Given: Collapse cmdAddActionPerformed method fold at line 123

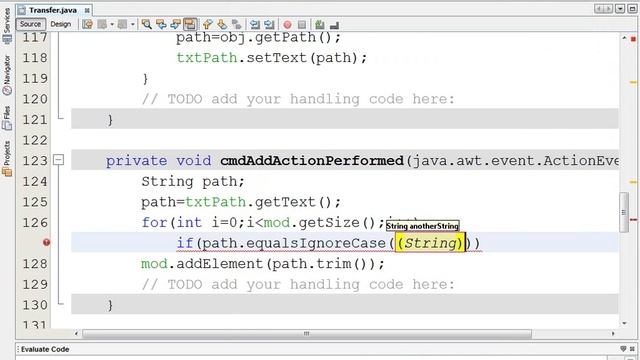Looking at the screenshot, I should 59,160.
